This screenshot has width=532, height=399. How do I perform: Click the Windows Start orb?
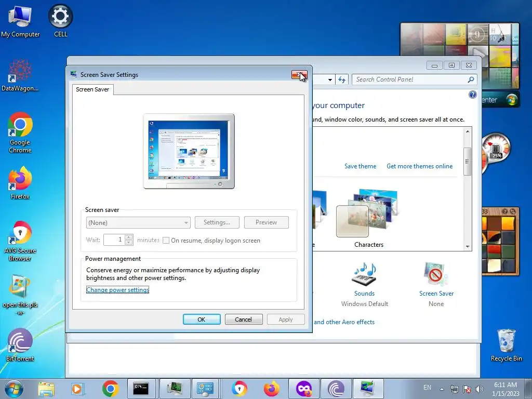14,389
